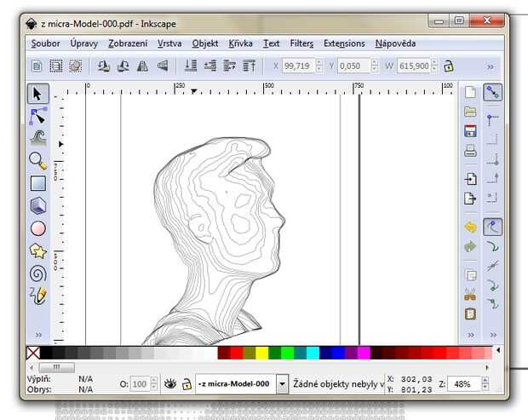Increase zoom percentage stepper
The image size is (528, 420).
(x=485, y=380)
